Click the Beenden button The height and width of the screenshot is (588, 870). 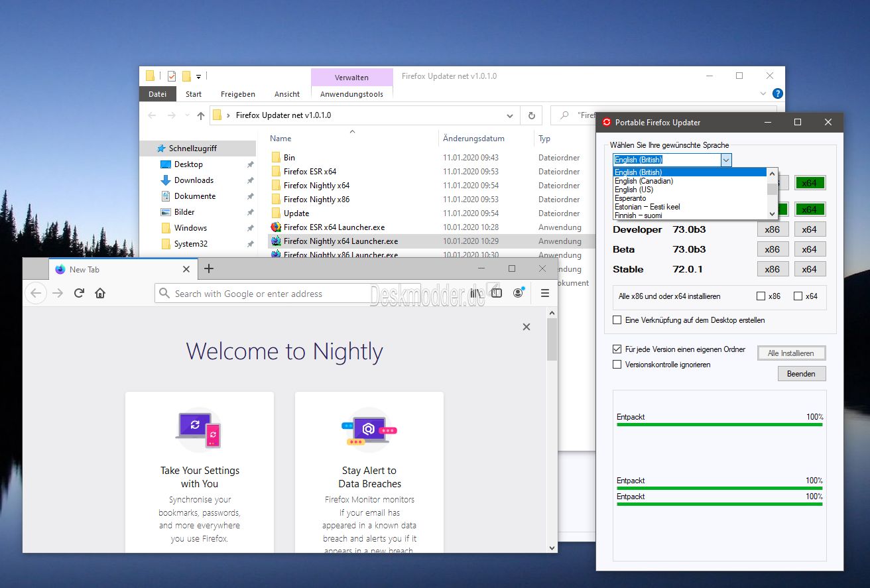801,374
